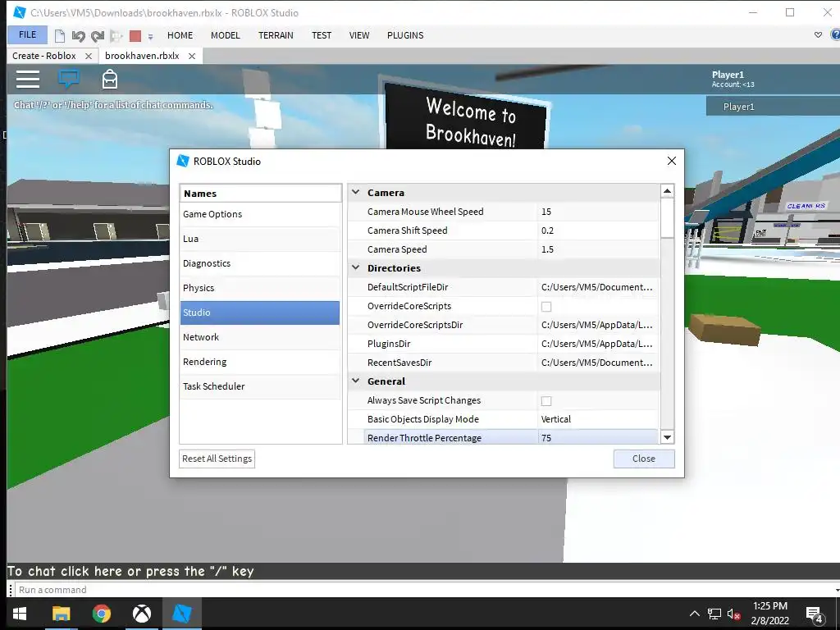Click the blue help question mark icon

(x=835, y=34)
